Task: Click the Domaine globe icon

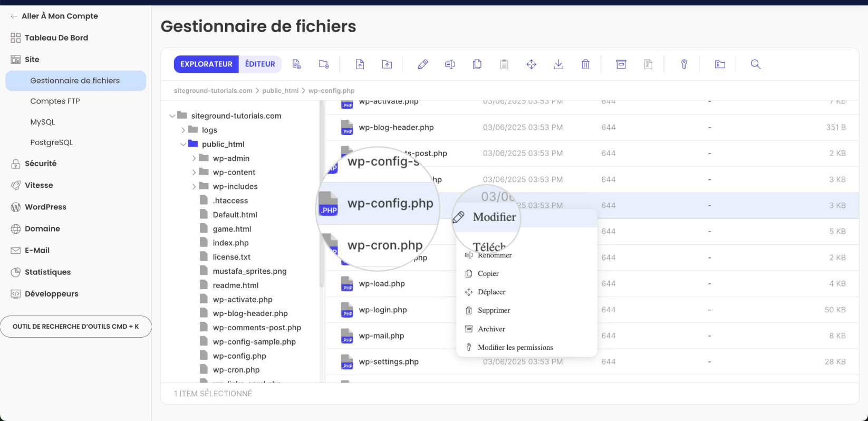Action: [x=16, y=228]
